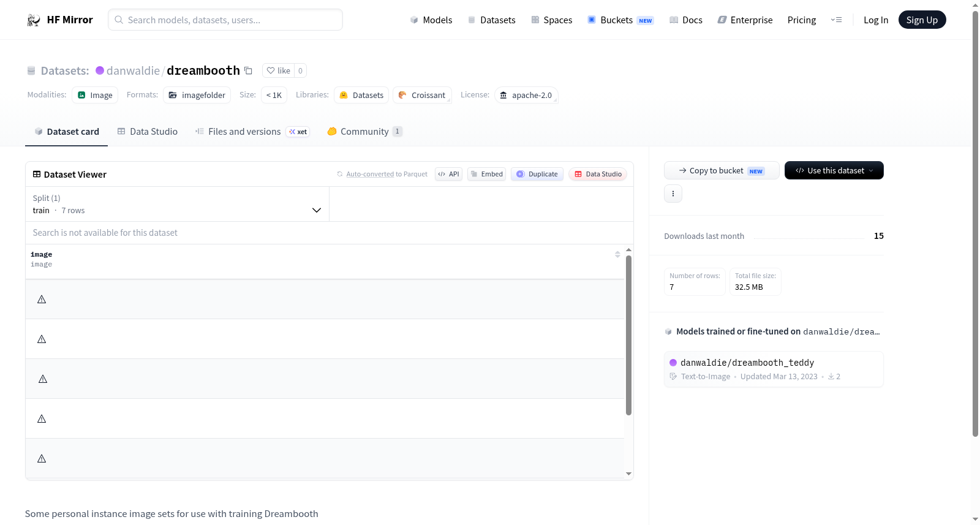This screenshot has width=980, height=525.
Task: Open the Enterprise nav link
Action: click(745, 20)
